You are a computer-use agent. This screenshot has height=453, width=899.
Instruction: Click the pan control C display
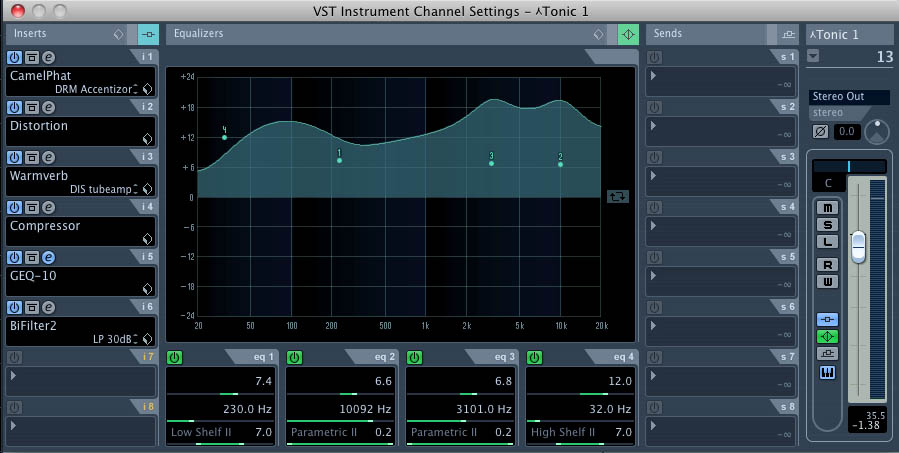[828, 183]
